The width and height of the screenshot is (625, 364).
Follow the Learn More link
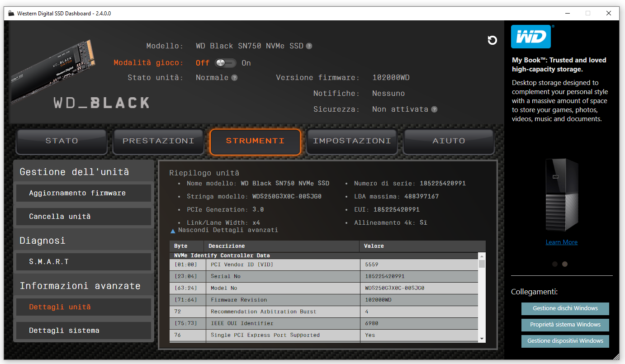(561, 242)
